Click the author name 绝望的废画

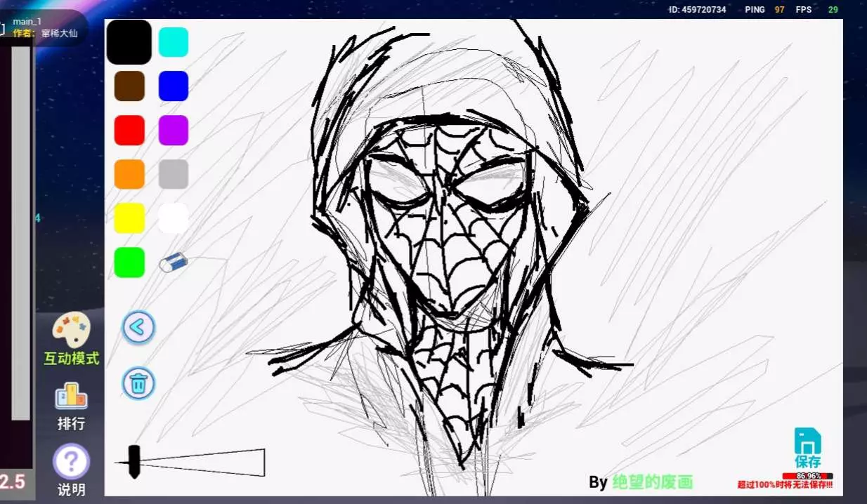pyautogui.click(x=653, y=482)
